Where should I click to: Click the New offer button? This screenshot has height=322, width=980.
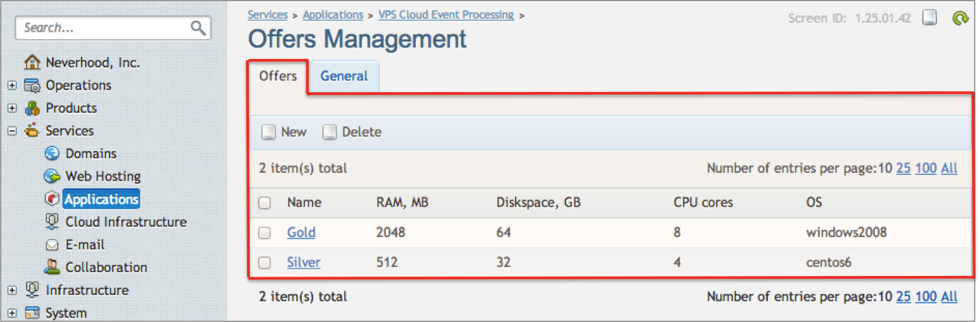284,132
